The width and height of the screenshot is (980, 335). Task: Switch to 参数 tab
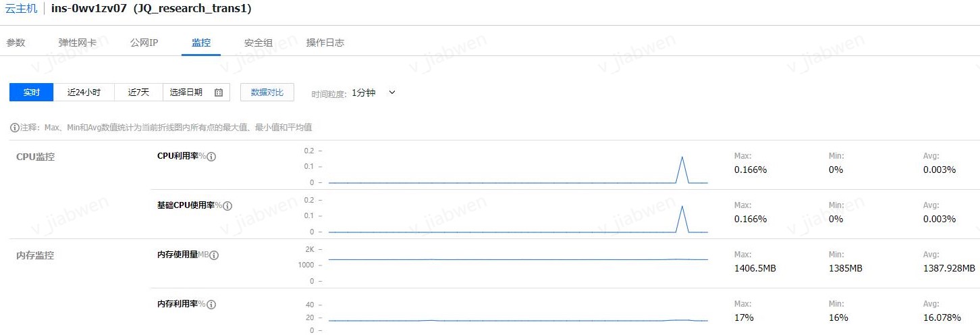point(16,43)
